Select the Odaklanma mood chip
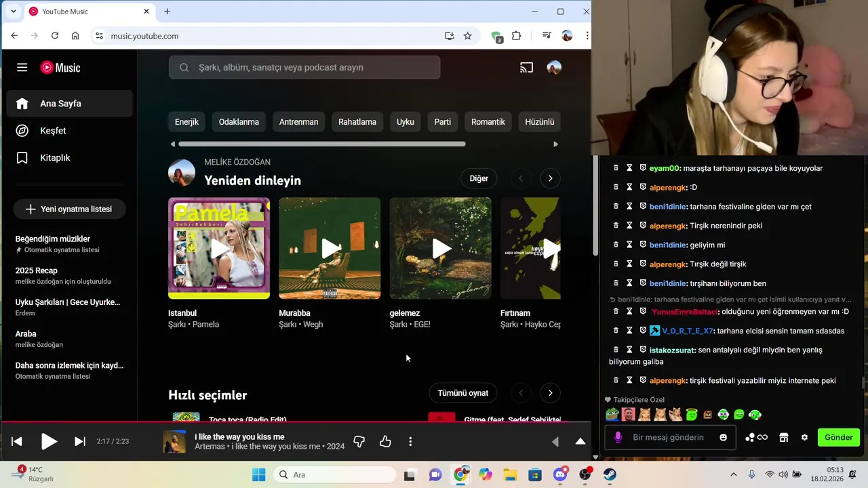868x488 pixels. tap(239, 122)
